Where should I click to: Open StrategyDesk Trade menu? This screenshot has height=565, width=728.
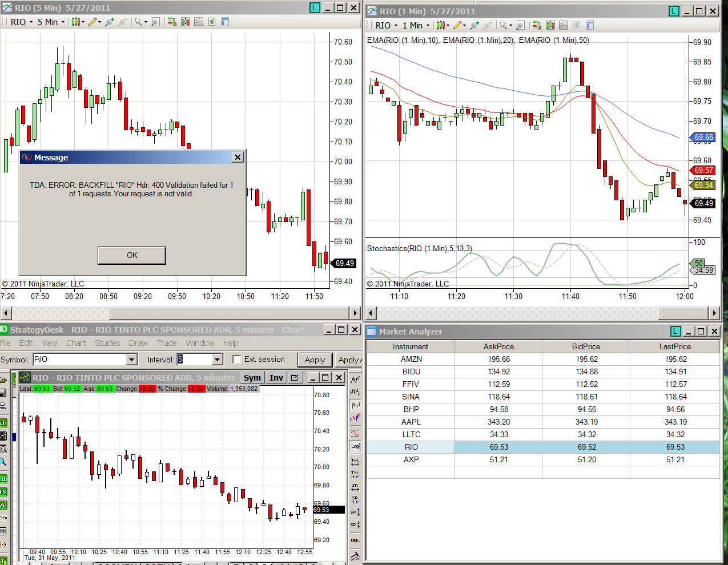167,343
